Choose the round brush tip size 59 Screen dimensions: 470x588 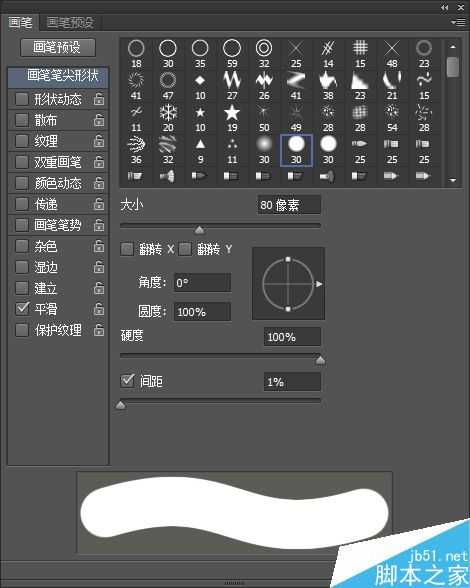pos(232,53)
